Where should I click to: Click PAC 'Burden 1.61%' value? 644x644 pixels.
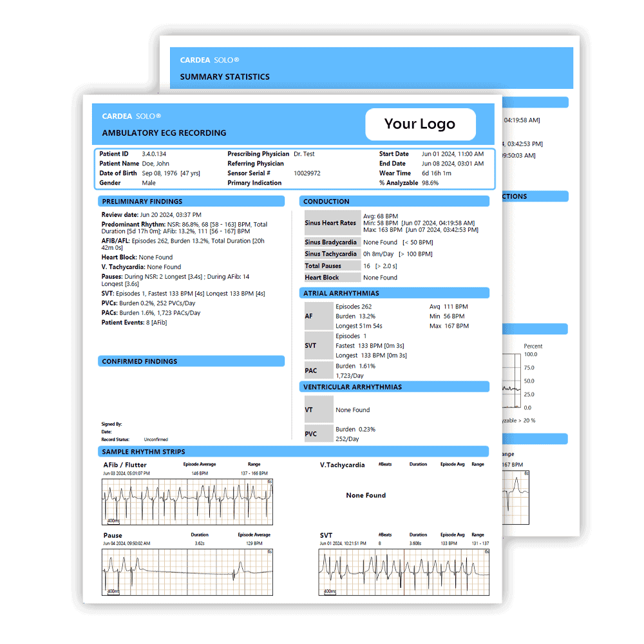[x=355, y=366]
